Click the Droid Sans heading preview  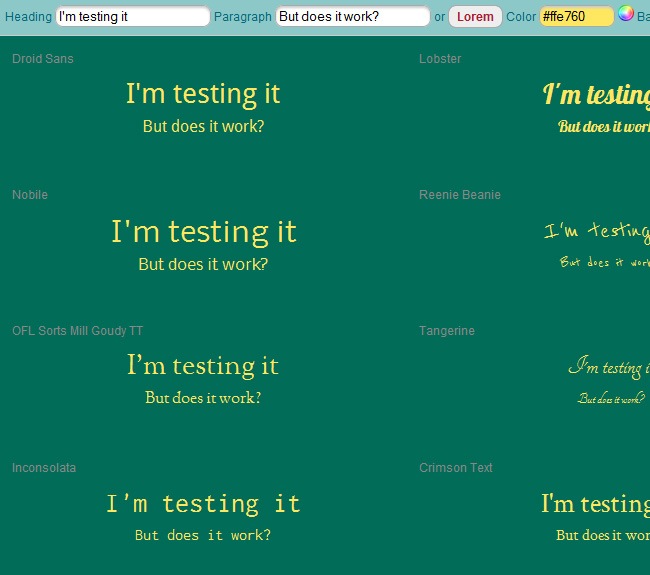[203, 94]
